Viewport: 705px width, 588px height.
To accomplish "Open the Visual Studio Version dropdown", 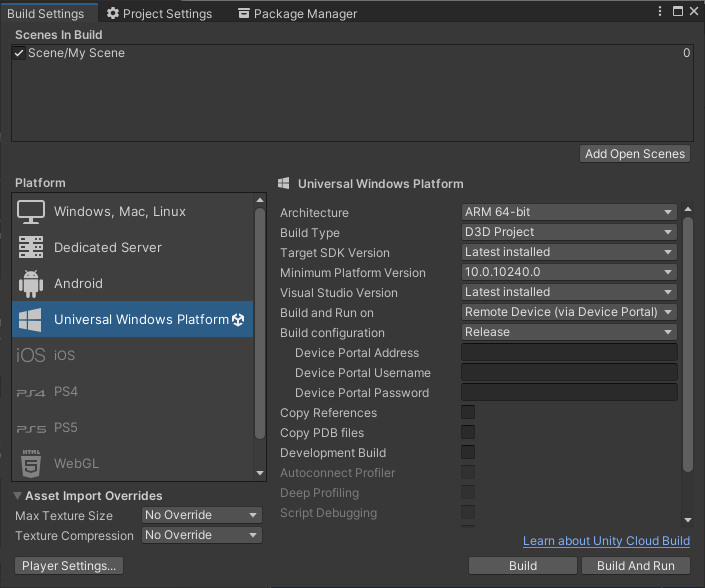I will tap(569, 292).
